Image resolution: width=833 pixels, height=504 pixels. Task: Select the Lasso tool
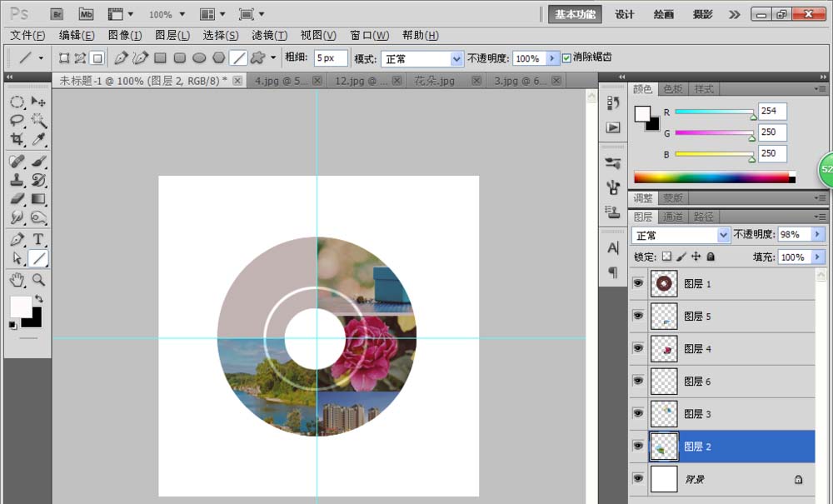(17, 121)
